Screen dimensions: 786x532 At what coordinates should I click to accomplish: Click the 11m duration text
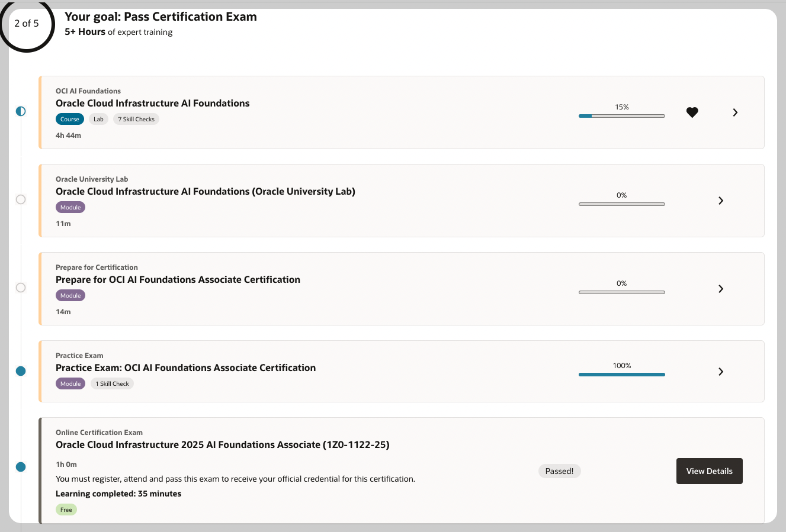pyautogui.click(x=63, y=224)
